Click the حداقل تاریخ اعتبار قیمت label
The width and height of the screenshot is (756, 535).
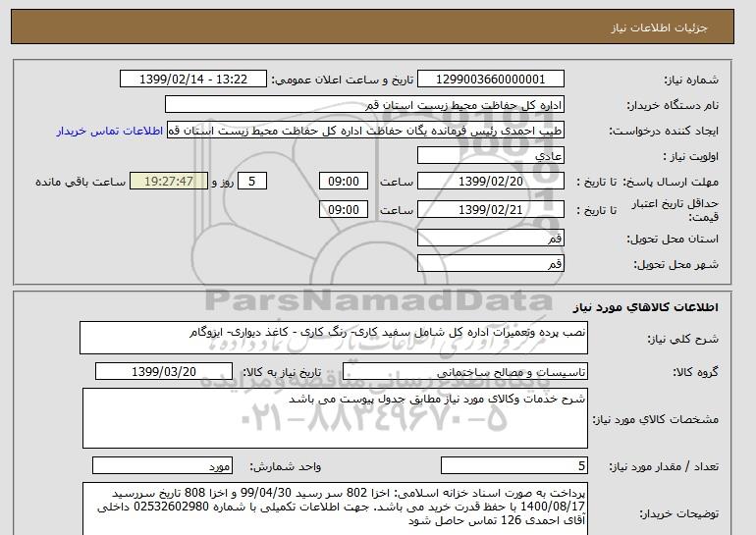click(x=675, y=210)
